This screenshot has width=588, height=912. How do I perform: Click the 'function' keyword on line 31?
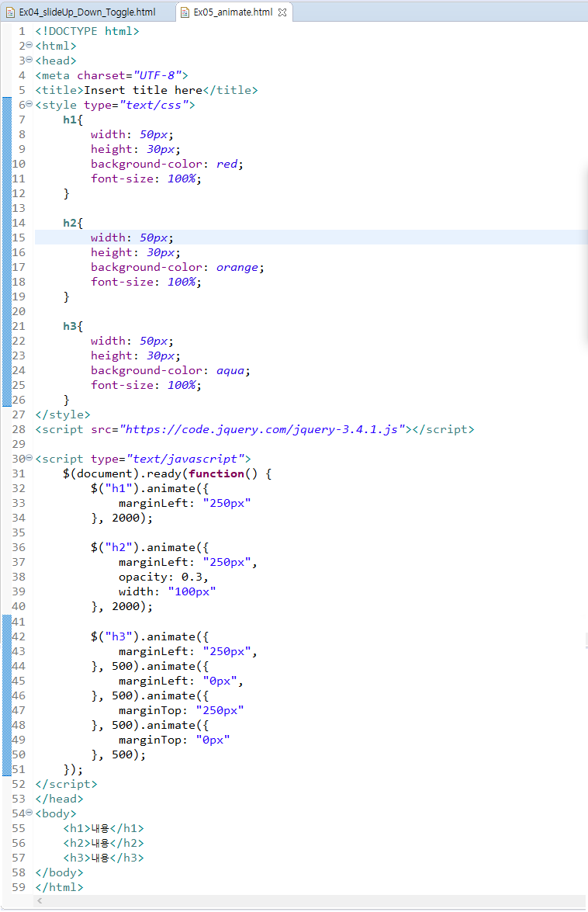point(216,473)
